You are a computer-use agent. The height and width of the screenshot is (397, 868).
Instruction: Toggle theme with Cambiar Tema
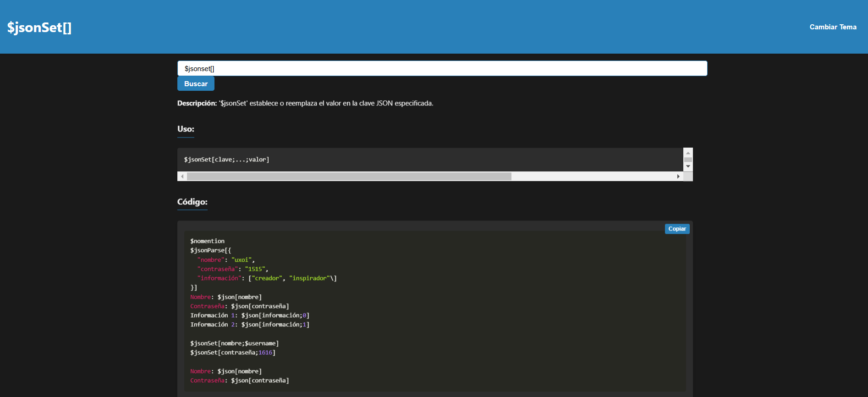(x=833, y=27)
